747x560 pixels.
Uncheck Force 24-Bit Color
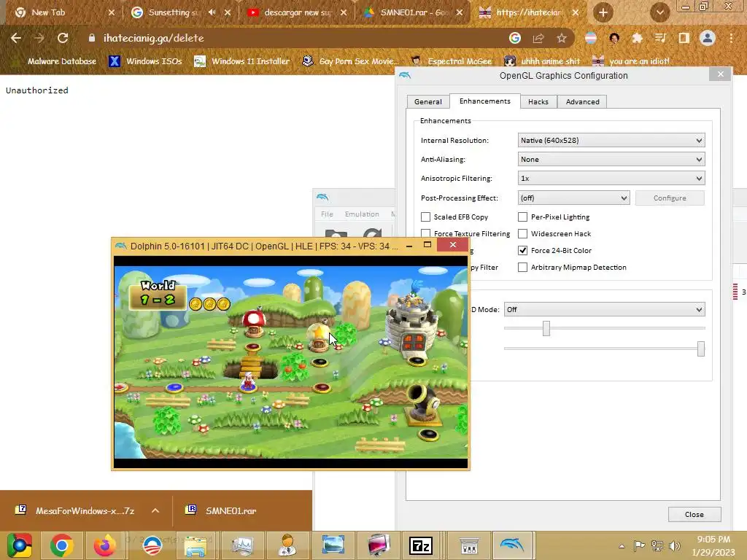coord(522,251)
